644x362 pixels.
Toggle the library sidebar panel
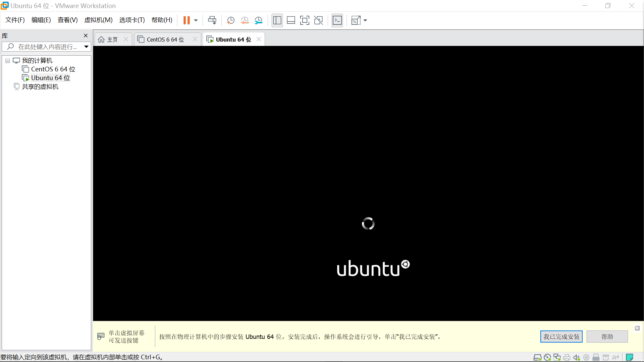[x=277, y=20]
